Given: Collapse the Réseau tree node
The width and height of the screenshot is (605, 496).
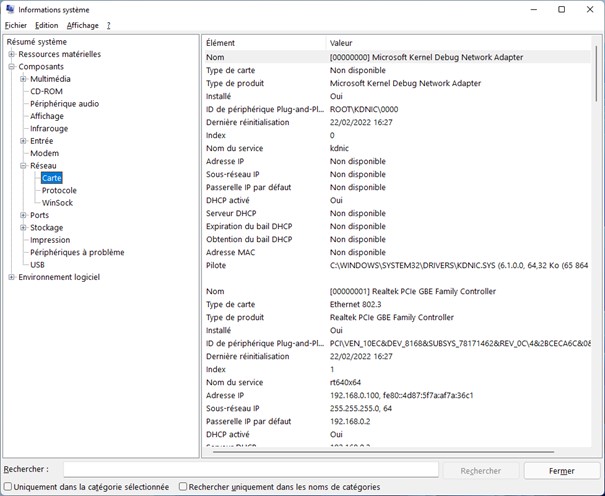Looking at the screenshot, I should click(x=23, y=166).
